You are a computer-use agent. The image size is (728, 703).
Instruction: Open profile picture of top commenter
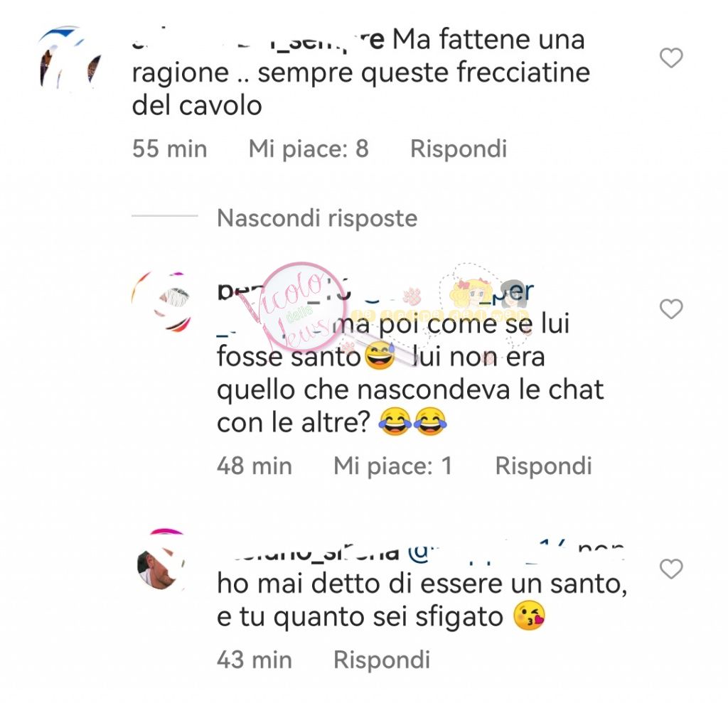(x=70, y=58)
